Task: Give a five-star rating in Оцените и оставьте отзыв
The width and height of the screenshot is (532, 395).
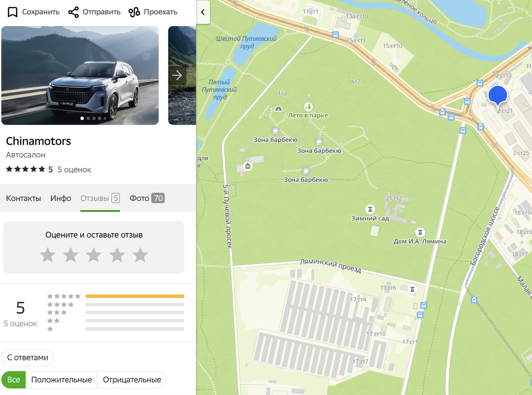Action: (x=140, y=255)
